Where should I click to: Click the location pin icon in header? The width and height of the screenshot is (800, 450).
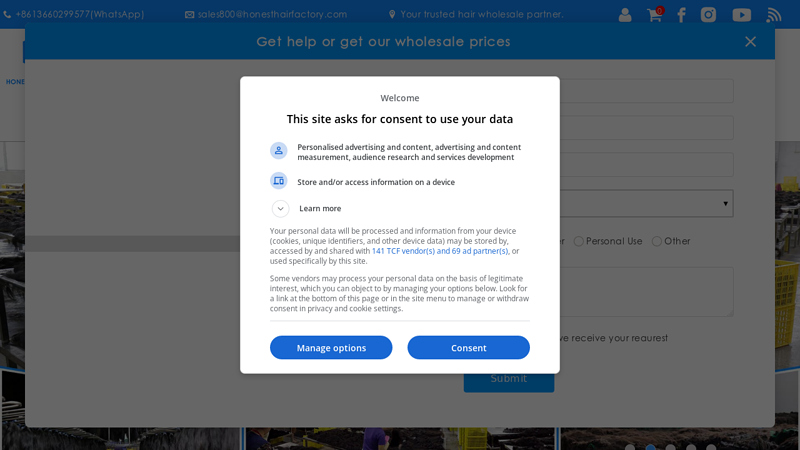(392, 15)
